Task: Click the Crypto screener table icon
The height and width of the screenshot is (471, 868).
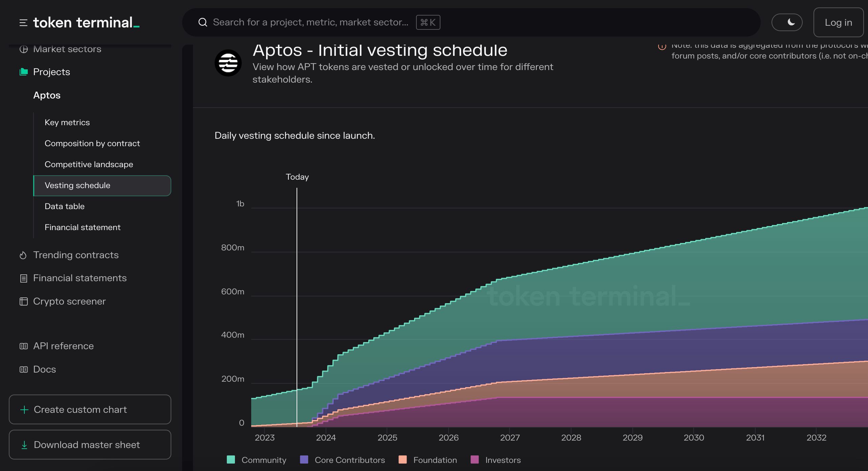Action: [23, 301]
